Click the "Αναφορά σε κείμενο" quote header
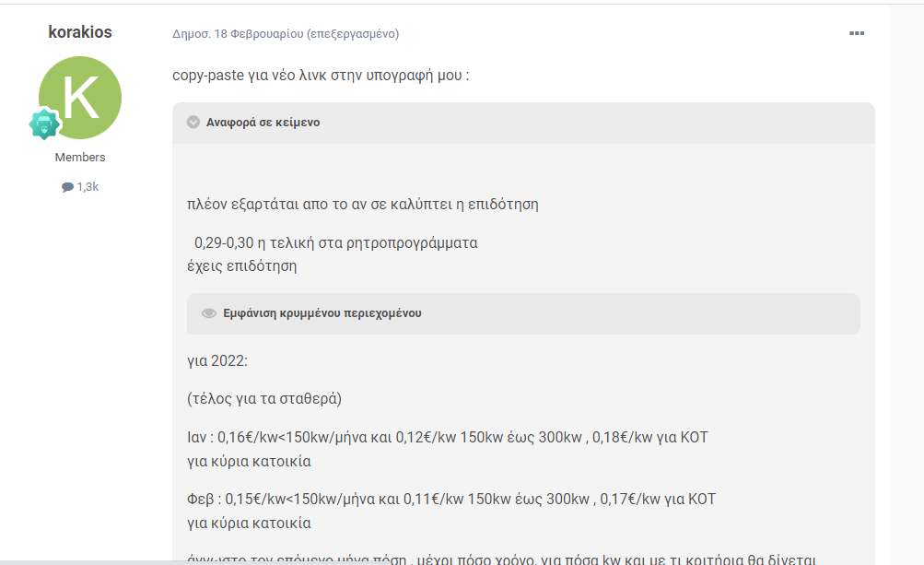The image size is (924, 565). click(263, 122)
